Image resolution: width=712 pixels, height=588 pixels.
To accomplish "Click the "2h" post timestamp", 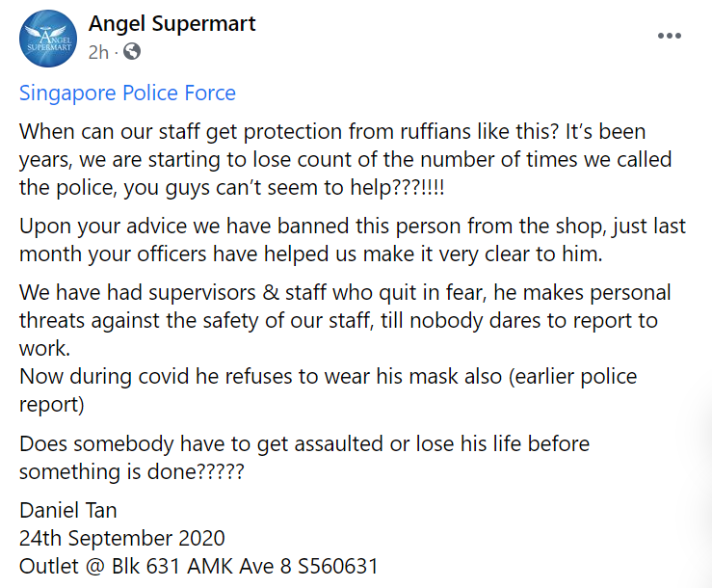I will (x=98, y=51).
